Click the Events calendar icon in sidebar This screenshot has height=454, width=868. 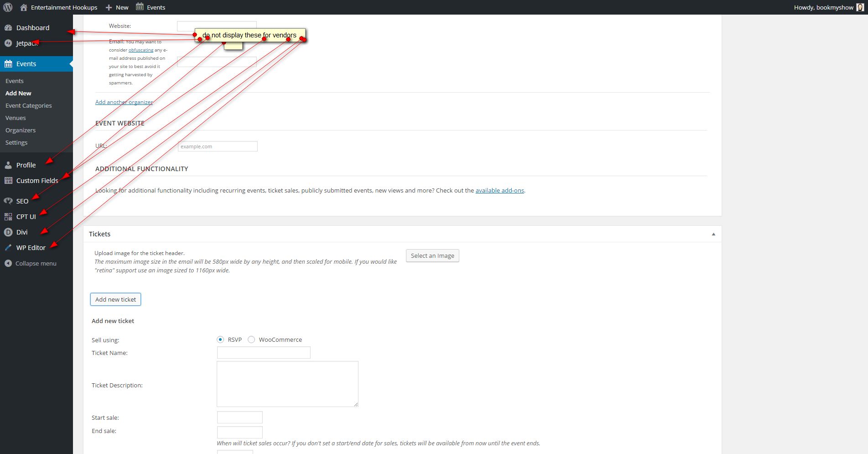coord(8,64)
